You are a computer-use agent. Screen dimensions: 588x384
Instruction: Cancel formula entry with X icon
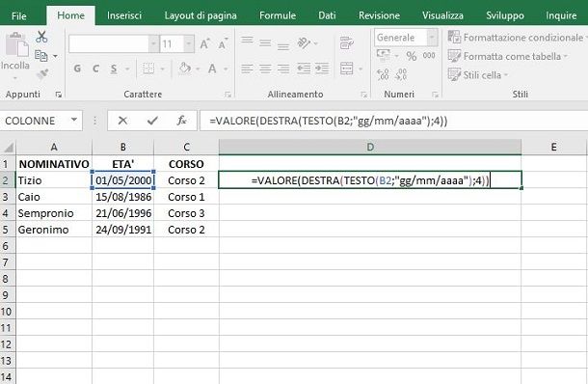point(122,121)
